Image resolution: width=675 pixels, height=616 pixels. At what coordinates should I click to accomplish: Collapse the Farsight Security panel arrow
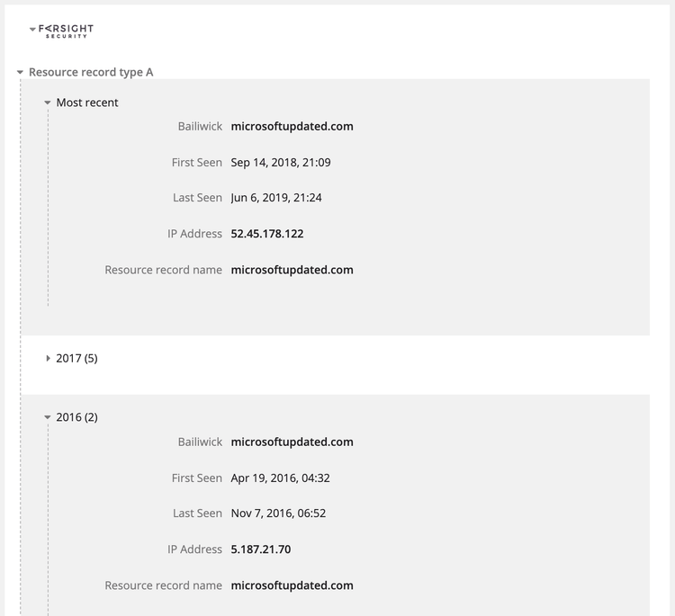point(33,30)
